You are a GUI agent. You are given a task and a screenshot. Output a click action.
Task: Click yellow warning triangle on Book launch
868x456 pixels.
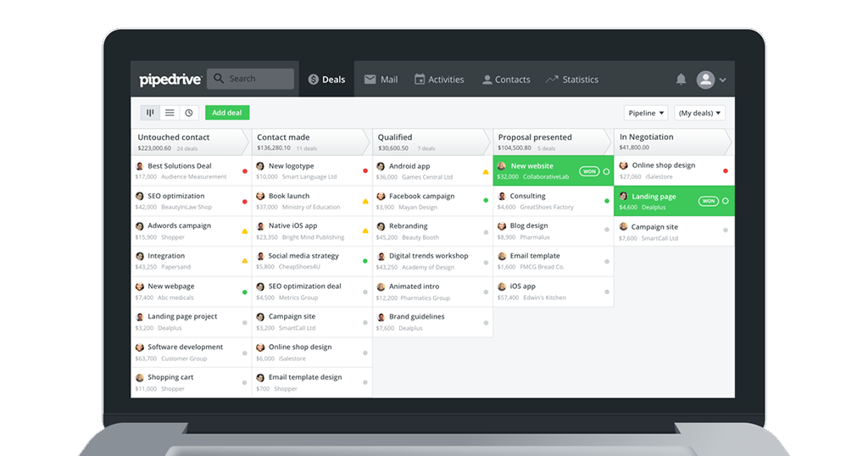click(x=365, y=202)
